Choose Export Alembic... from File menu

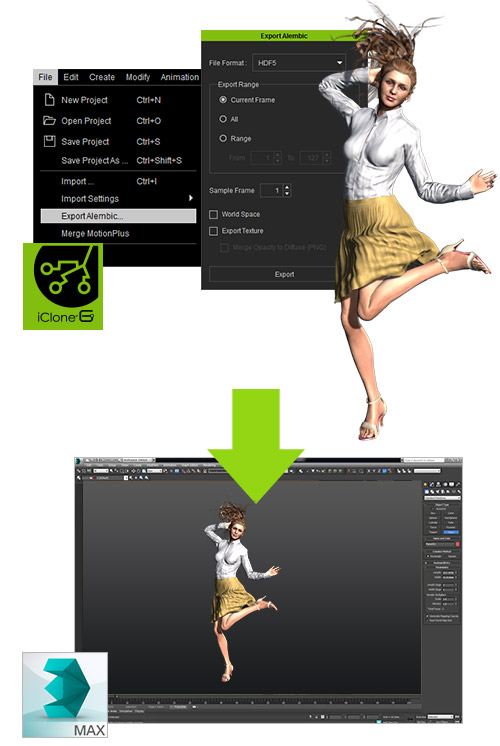pos(118,216)
